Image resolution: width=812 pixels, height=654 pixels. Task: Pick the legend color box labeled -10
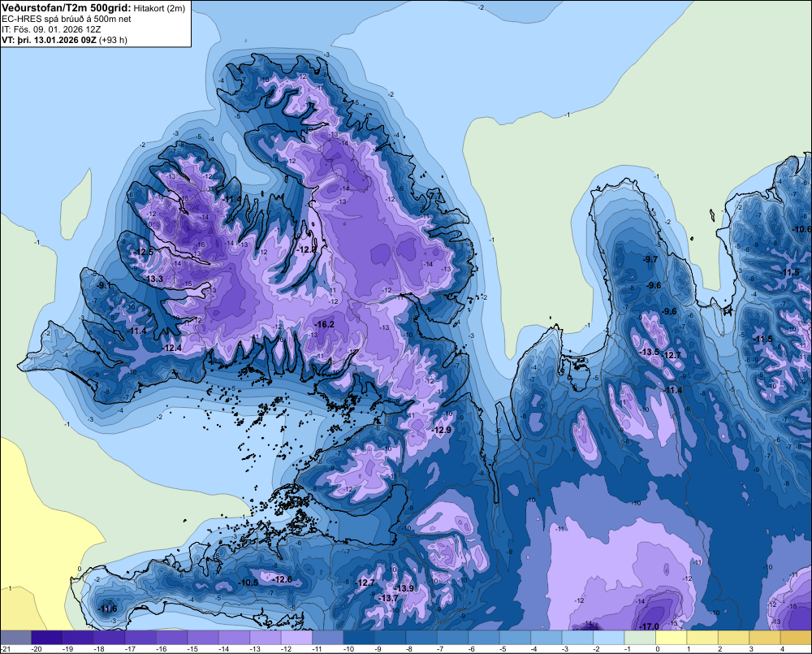click(x=359, y=638)
